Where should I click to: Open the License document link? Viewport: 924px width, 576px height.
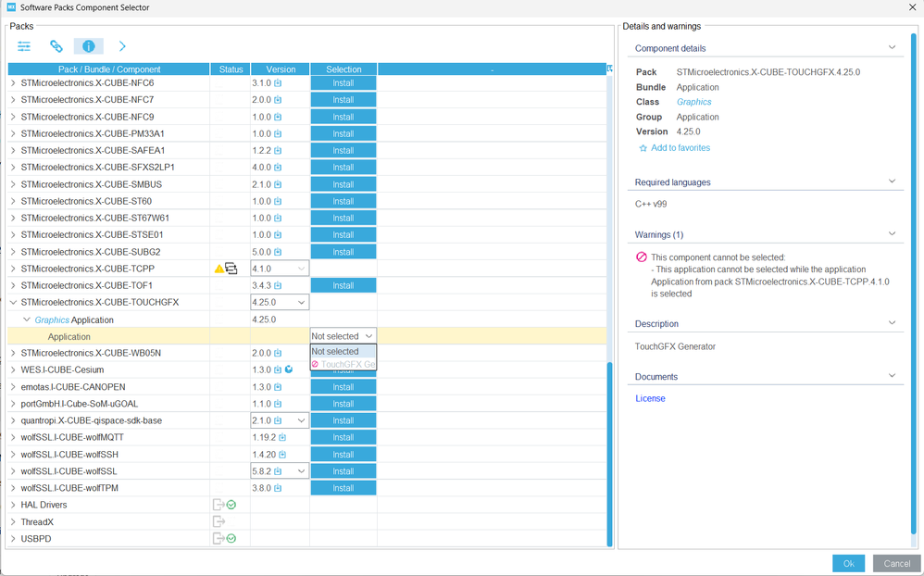650,398
